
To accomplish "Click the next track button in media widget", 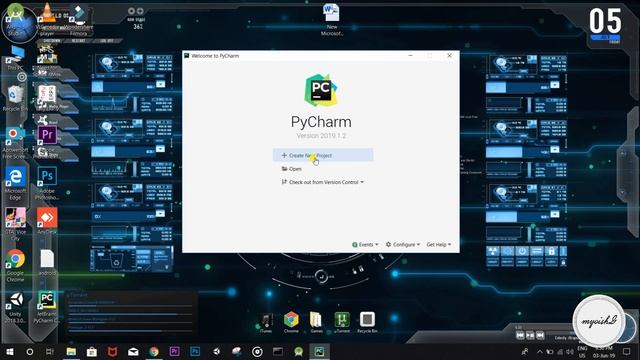I will coord(540,335).
